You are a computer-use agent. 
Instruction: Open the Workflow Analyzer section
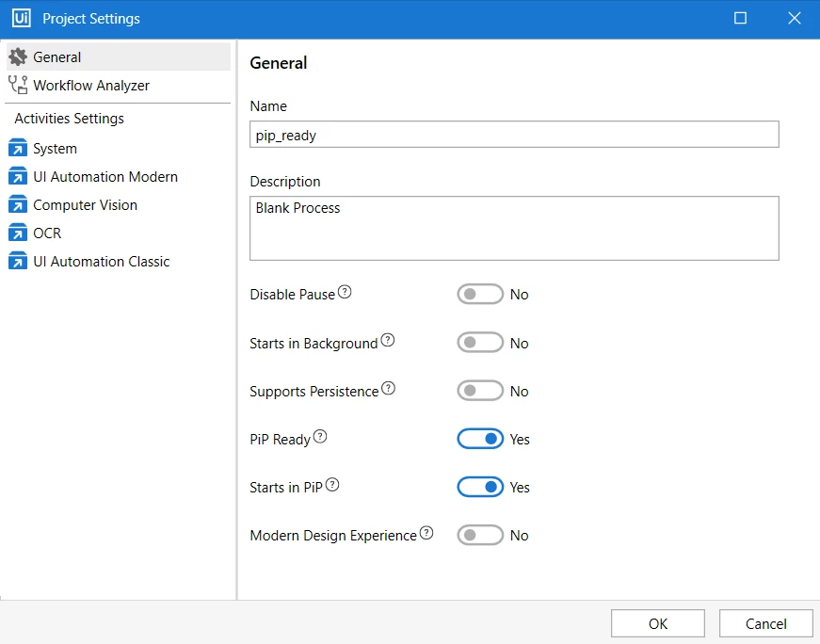coord(119,86)
